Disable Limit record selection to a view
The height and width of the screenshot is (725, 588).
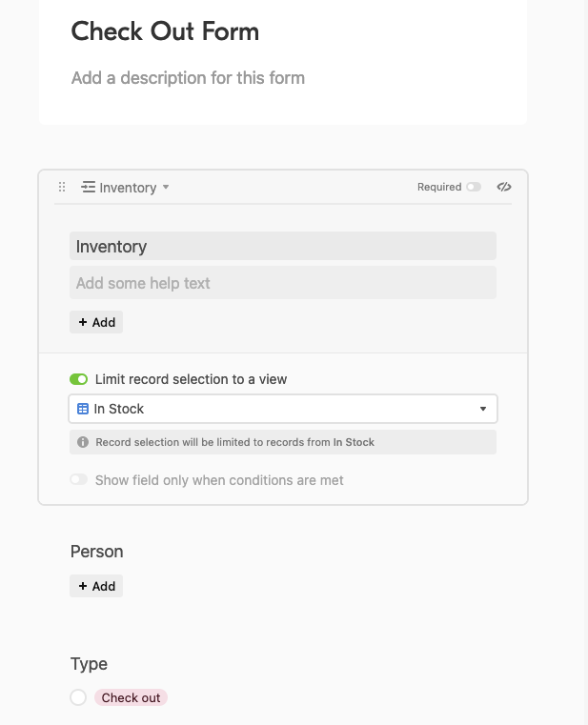(x=79, y=379)
